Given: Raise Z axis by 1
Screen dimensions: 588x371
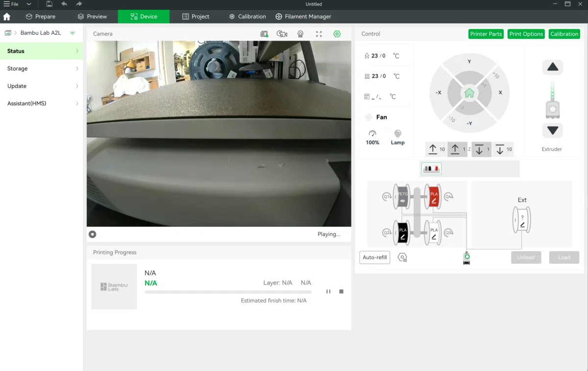Looking at the screenshot, I should 457,150.
